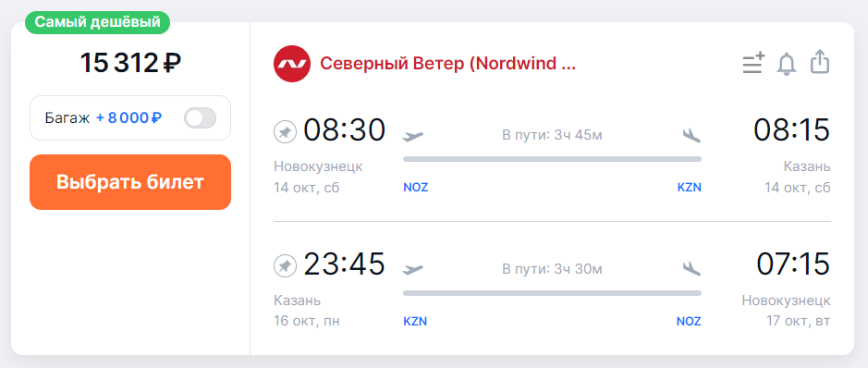This screenshot has height=368, width=868.
Task: Enable the Багаж +8 000₽ toggle
Action: point(200,117)
